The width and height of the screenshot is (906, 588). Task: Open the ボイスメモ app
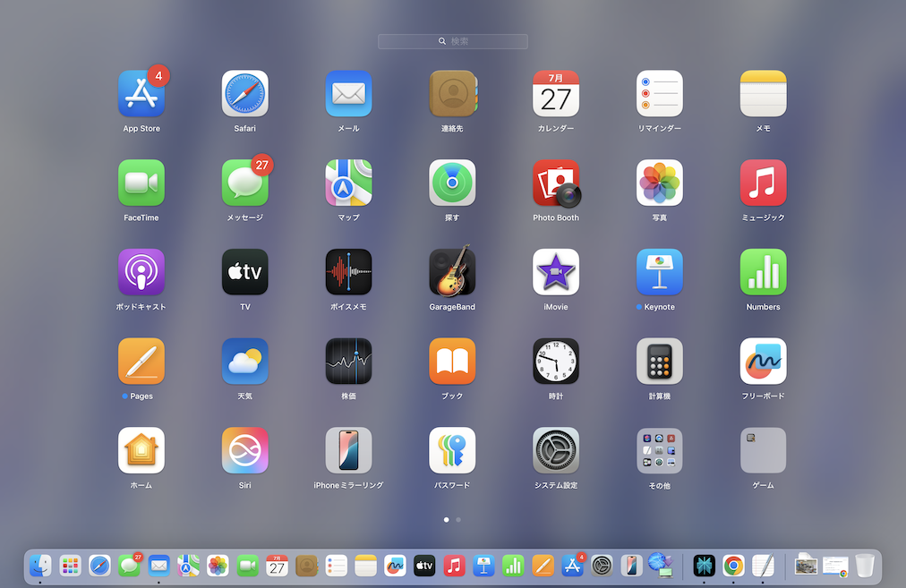pos(348,272)
